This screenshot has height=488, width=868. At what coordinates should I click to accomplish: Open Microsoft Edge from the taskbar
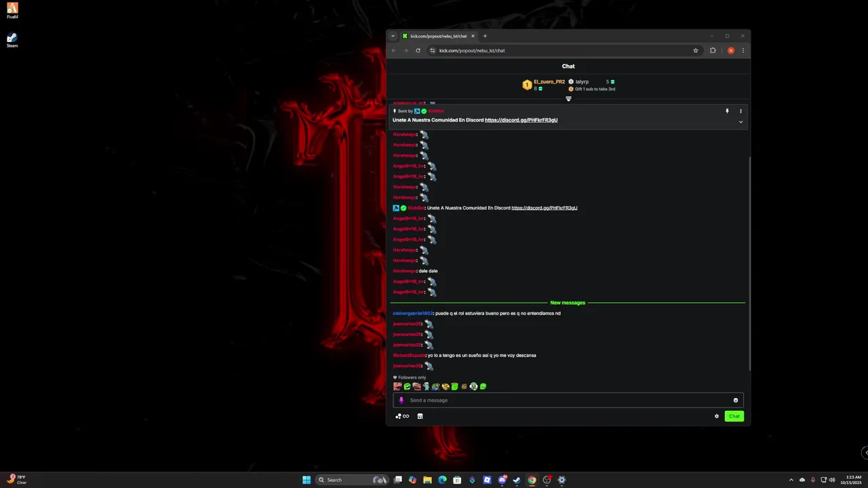(442, 480)
